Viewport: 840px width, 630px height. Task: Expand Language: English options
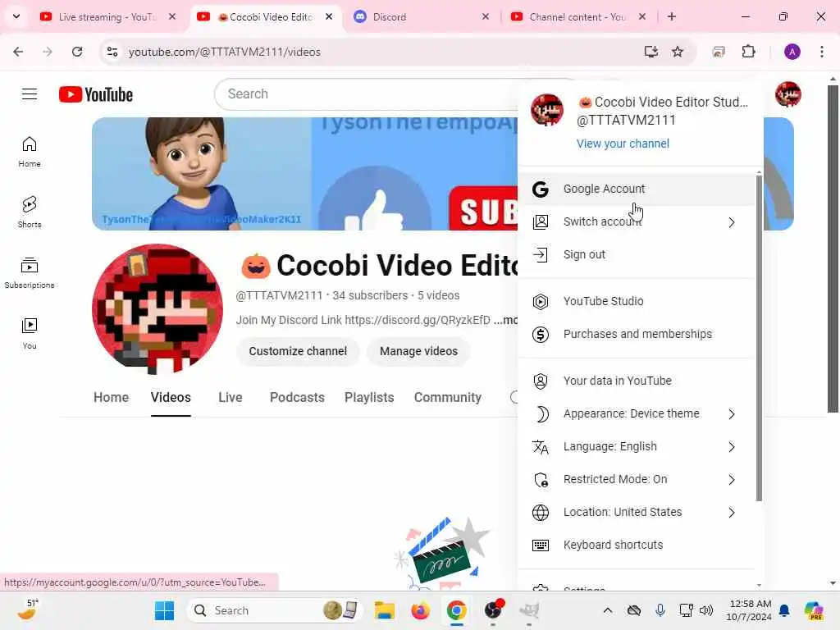tap(732, 447)
